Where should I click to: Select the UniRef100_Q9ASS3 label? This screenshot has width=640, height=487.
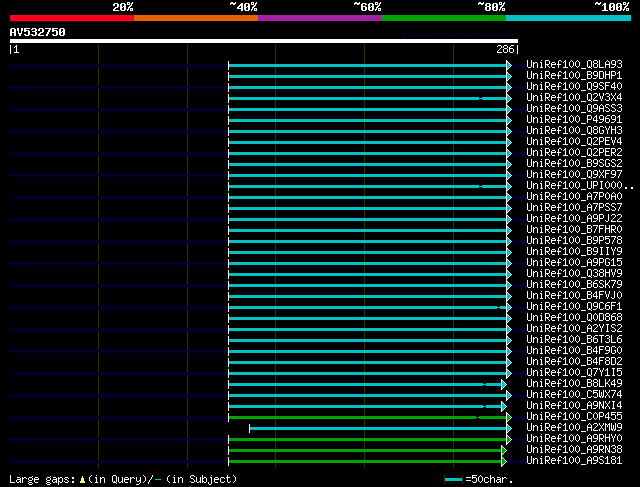pyautogui.click(x=574, y=109)
